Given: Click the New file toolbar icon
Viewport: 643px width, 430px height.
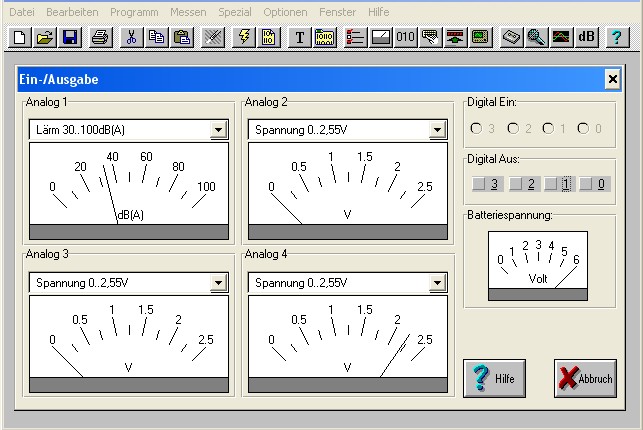Looking at the screenshot, I should (x=20, y=37).
